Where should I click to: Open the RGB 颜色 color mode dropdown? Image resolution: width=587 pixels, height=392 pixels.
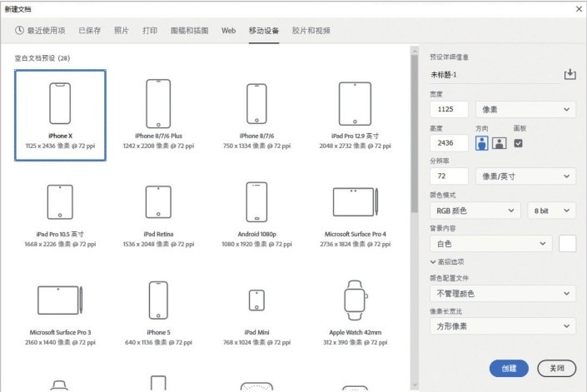475,211
